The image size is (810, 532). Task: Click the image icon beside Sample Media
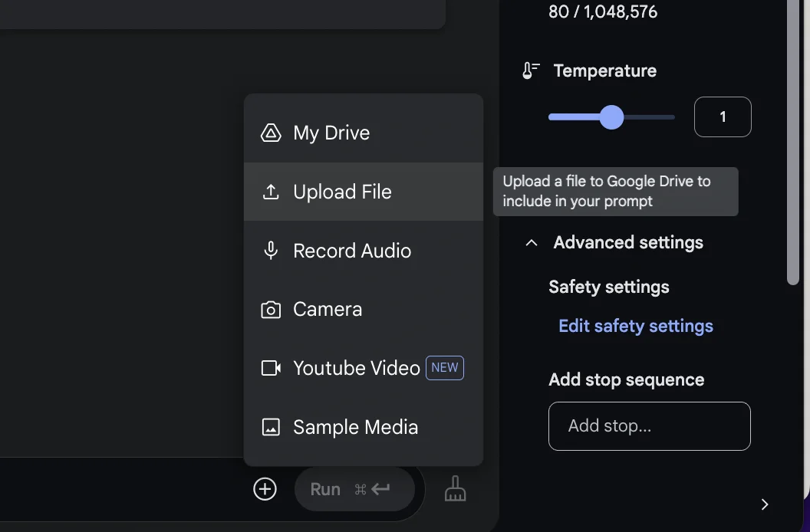271,427
